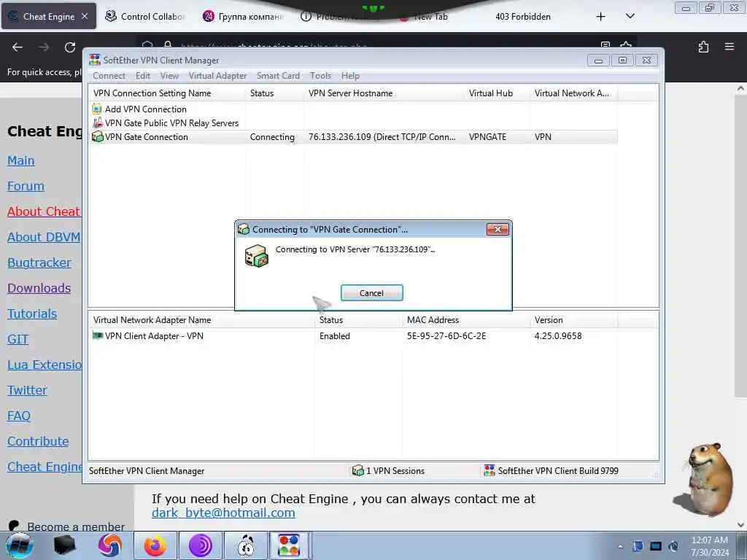Click the browser page vertical scrollbar

[x=740, y=245]
